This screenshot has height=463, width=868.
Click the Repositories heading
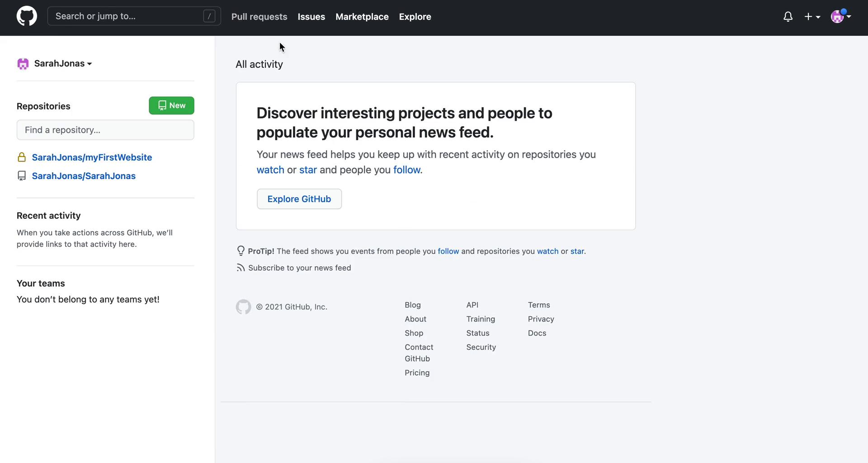43,106
